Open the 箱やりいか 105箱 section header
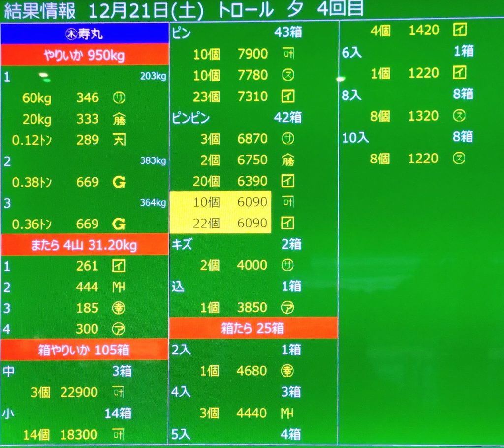The height and width of the screenshot is (448, 504). point(85,350)
